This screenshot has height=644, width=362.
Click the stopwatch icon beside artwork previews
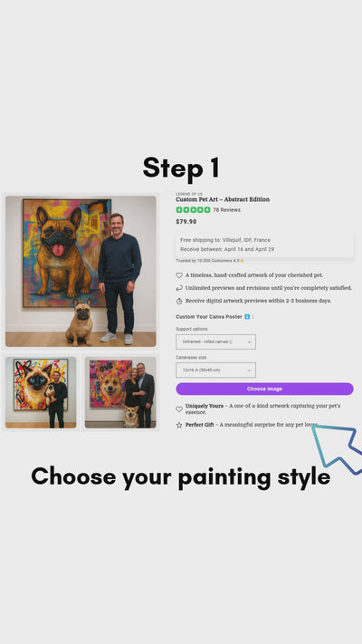point(179,301)
